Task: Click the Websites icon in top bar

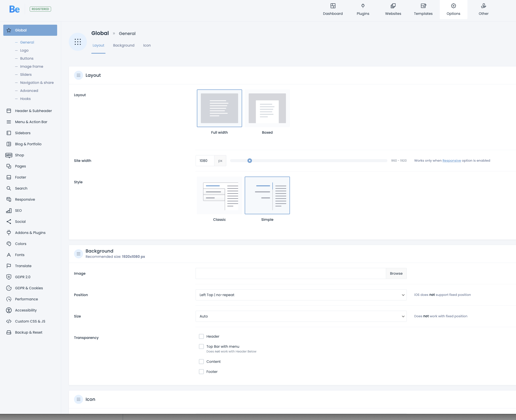Action: pos(393,6)
